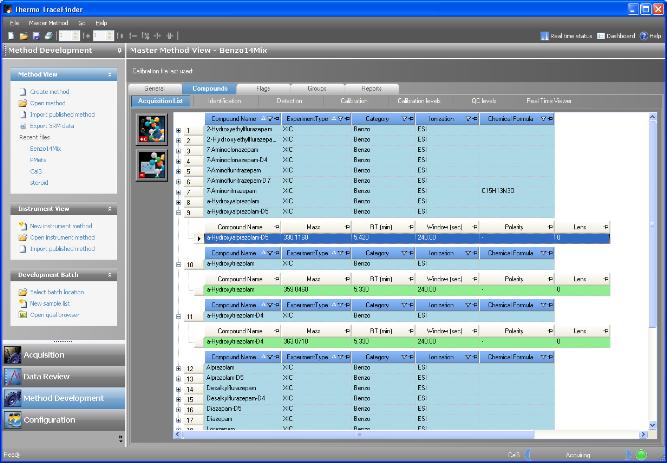This screenshot has width=667, height=463.
Task: Click the vertical scrollbar down arrow
Action: tap(653, 425)
